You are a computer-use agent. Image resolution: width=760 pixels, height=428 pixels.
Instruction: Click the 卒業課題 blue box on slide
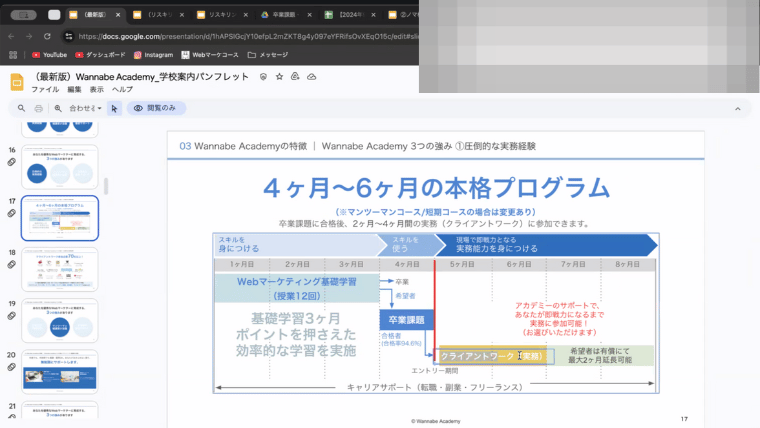click(406, 320)
